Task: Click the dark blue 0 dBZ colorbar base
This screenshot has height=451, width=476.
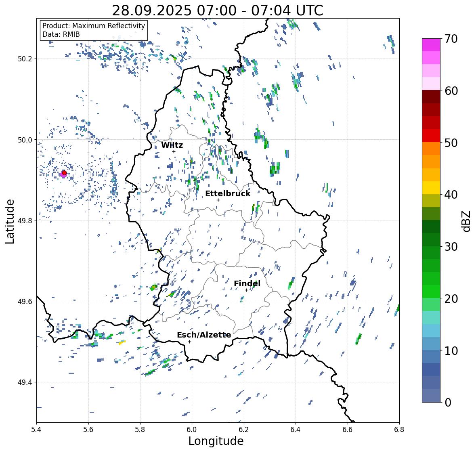Action: pos(431,396)
